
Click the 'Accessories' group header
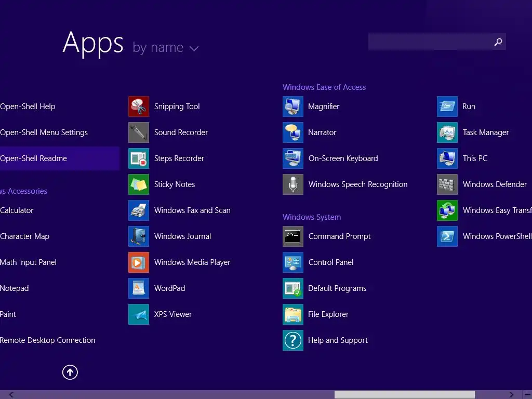coord(23,191)
